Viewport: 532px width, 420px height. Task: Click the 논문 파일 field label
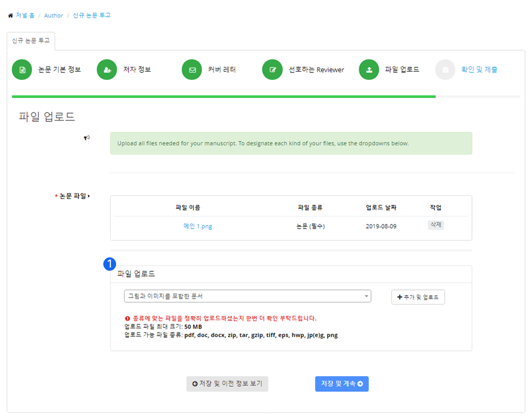pos(72,196)
